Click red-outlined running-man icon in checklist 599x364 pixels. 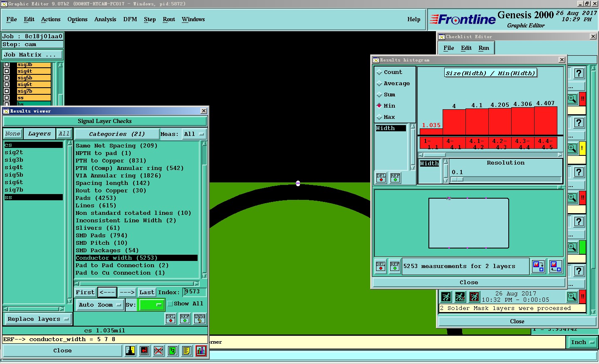click(x=474, y=297)
